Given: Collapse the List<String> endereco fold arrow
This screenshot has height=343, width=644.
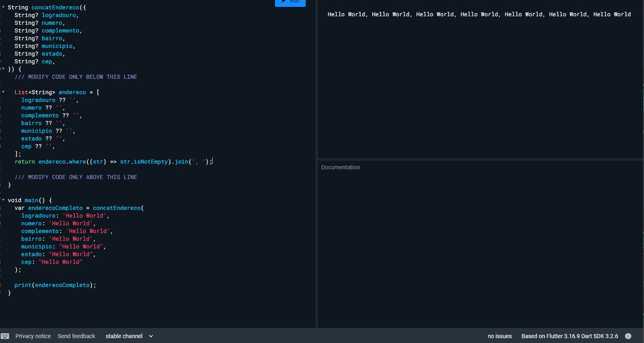Looking at the screenshot, I should 3,92.
